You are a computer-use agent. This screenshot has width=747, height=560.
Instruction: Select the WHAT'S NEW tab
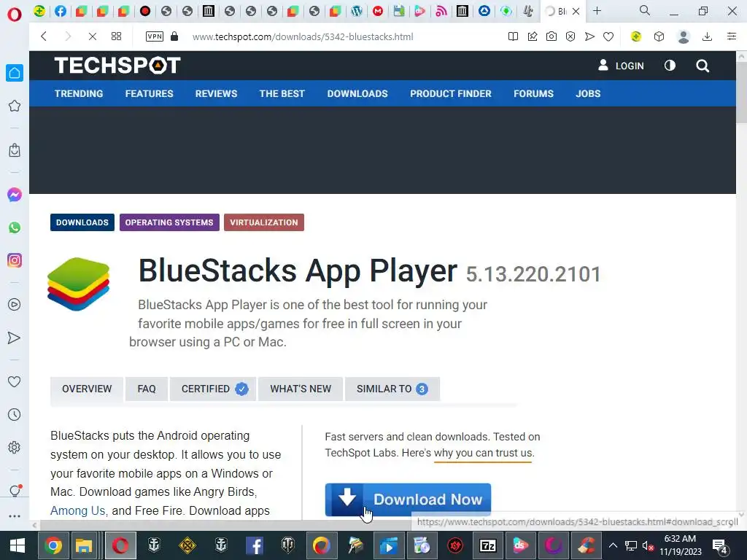301,389
